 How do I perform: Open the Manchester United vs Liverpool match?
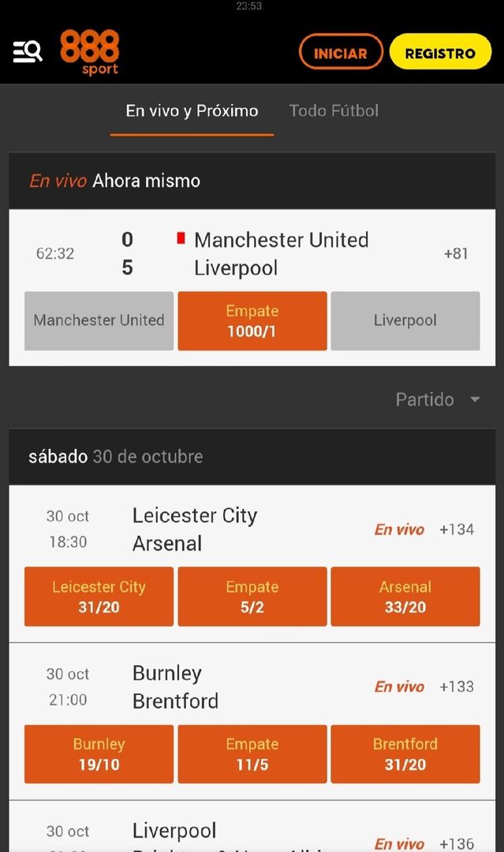point(281,254)
